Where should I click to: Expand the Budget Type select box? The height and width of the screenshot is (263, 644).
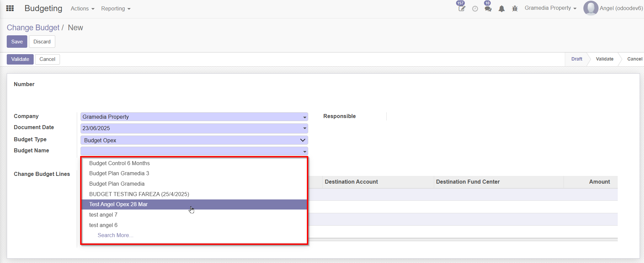pos(194,140)
